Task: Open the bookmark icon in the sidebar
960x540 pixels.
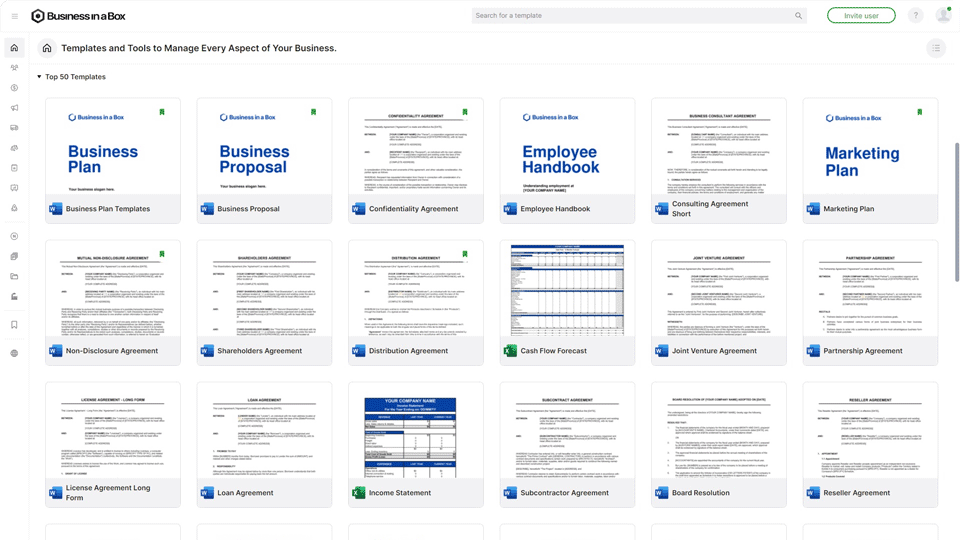Action: coord(14,325)
